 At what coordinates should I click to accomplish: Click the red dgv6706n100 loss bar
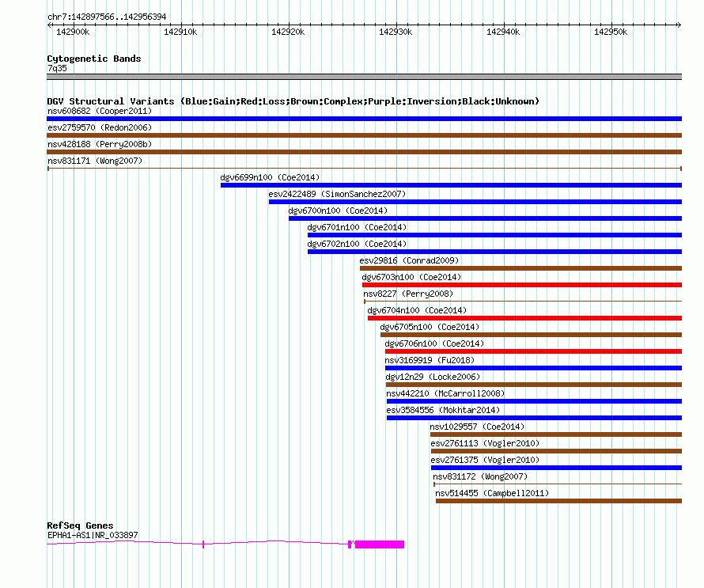(x=533, y=351)
